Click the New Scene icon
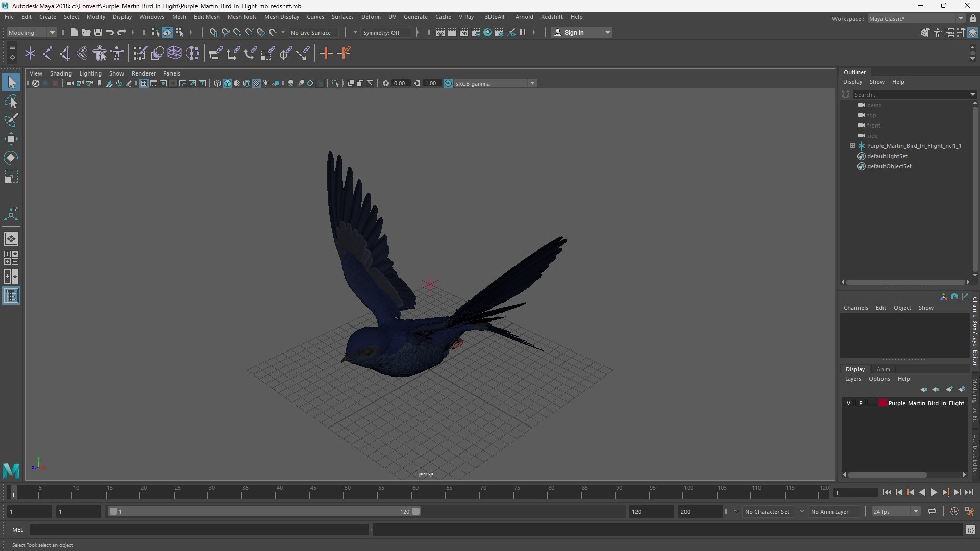The image size is (980, 551). point(74,32)
